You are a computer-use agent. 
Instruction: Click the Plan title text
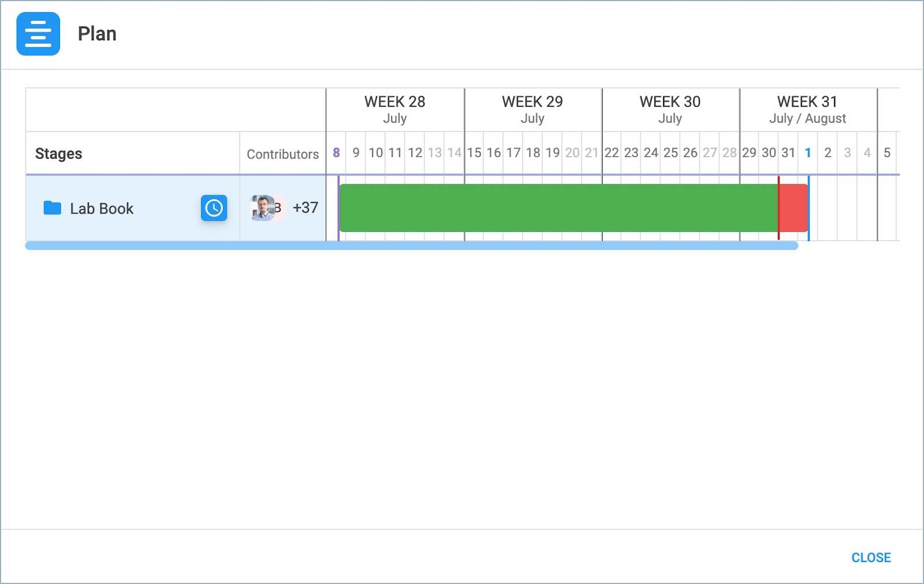[97, 33]
